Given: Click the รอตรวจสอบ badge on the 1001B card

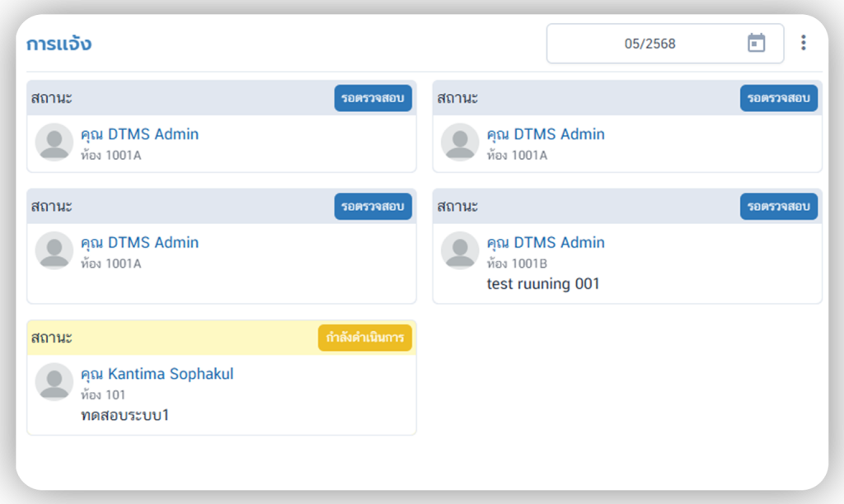Looking at the screenshot, I should [x=778, y=207].
